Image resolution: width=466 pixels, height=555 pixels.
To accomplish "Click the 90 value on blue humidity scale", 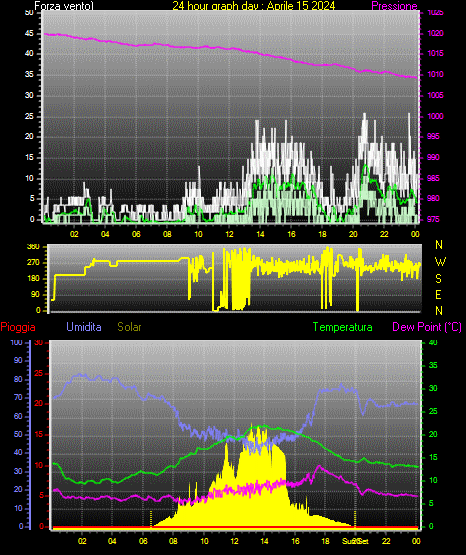I will (18, 360).
